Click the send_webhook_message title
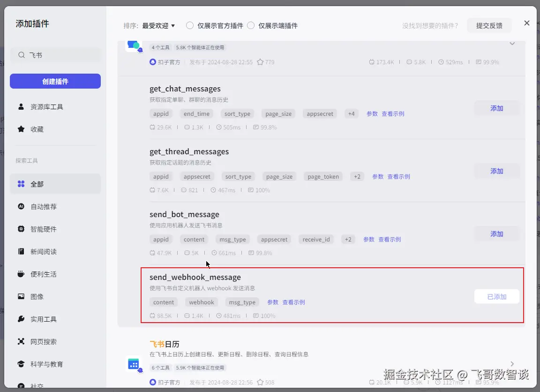 click(195, 277)
